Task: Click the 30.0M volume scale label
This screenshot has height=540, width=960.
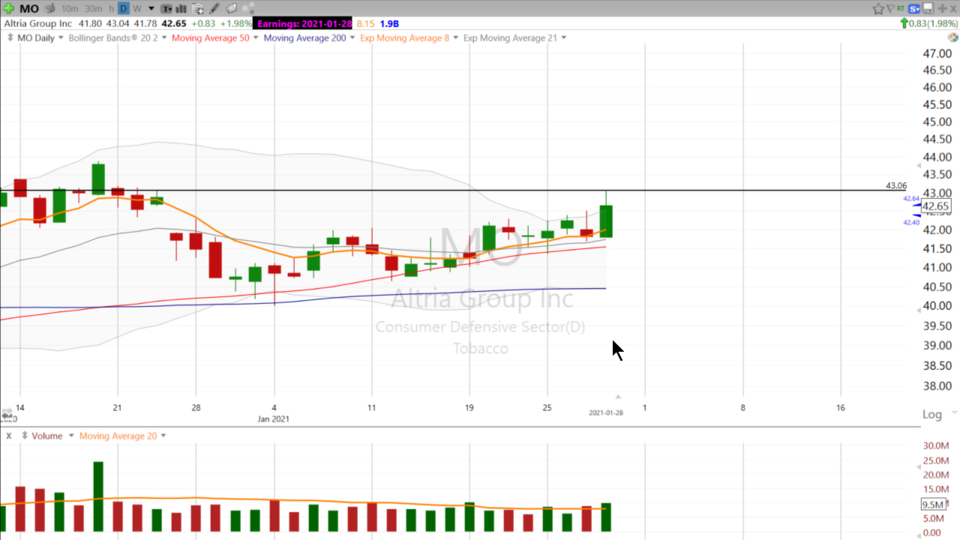Action: coord(936,446)
